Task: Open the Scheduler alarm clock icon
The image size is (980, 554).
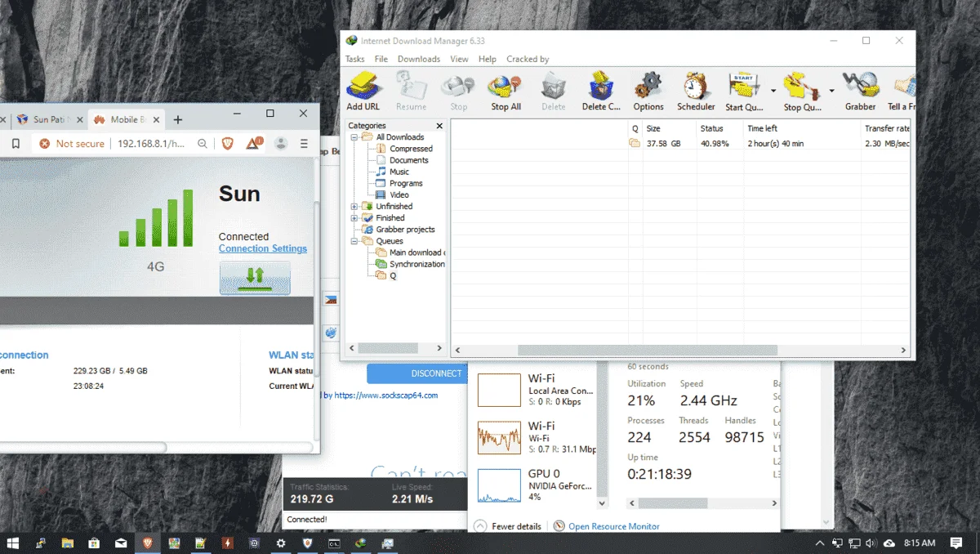Action: 696,90
